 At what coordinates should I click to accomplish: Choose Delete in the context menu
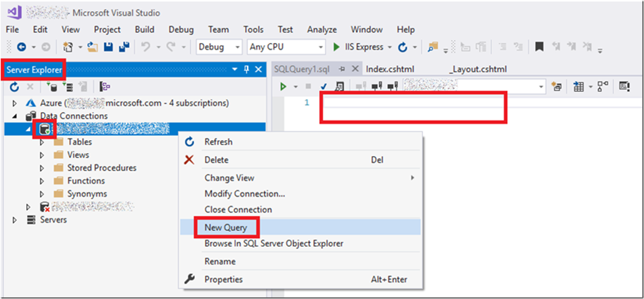pyautogui.click(x=300, y=160)
